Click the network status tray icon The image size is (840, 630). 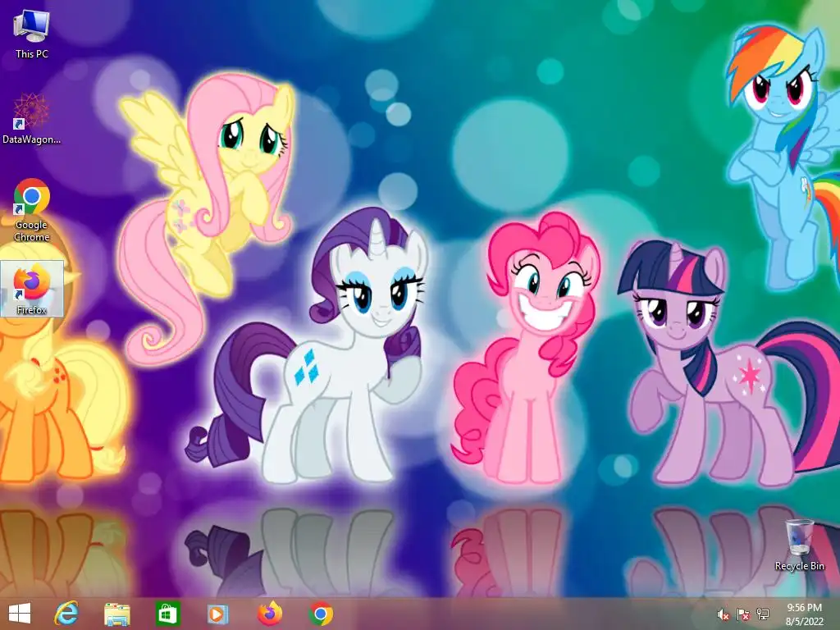tap(763, 614)
